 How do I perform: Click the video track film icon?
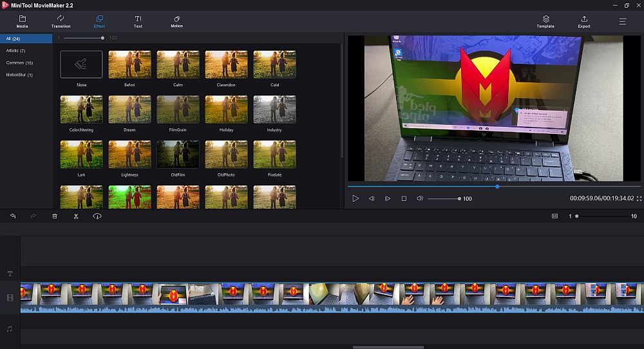point(10,297)
